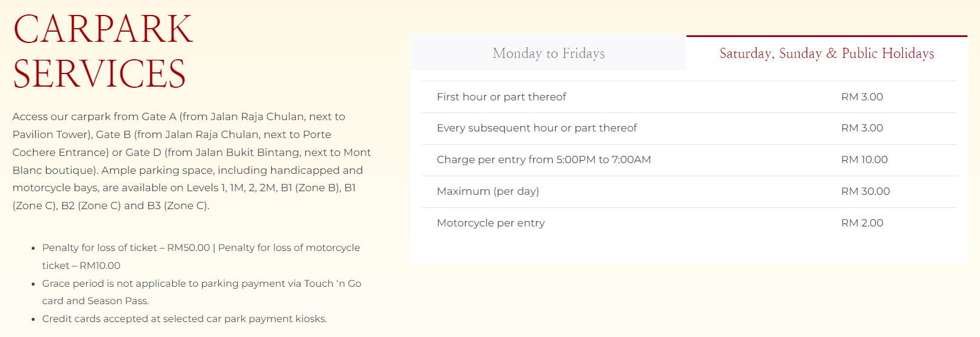Select Every subsequent hour or part thereof row
980x337 pixels.
(689, 128)
